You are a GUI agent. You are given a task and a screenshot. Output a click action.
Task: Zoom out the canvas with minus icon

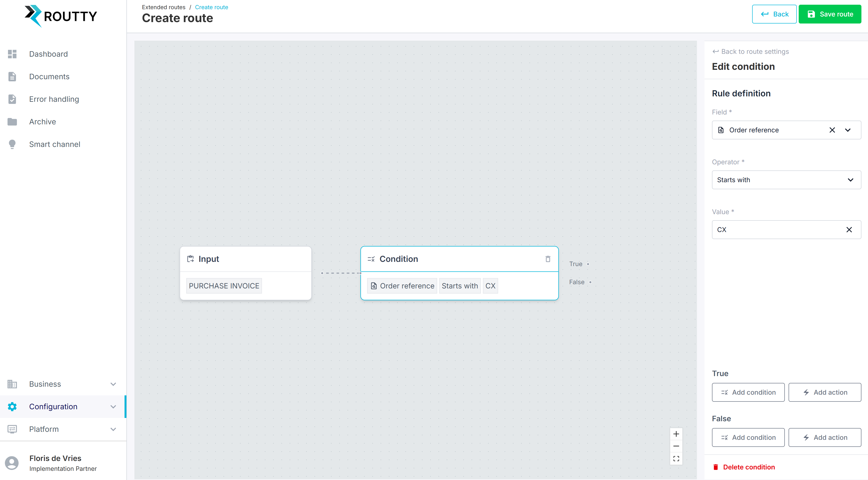[676, 446]
